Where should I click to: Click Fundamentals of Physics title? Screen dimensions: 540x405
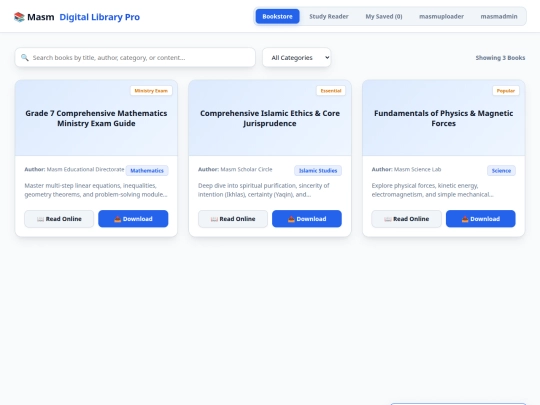[x=444, y=118]
